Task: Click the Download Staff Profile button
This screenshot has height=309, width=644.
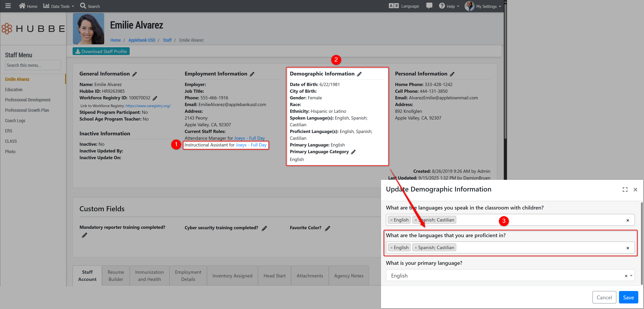Action: pos(101,51)
